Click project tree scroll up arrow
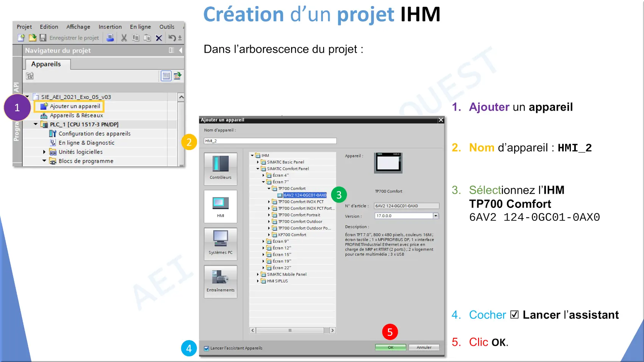 (181, 97)
